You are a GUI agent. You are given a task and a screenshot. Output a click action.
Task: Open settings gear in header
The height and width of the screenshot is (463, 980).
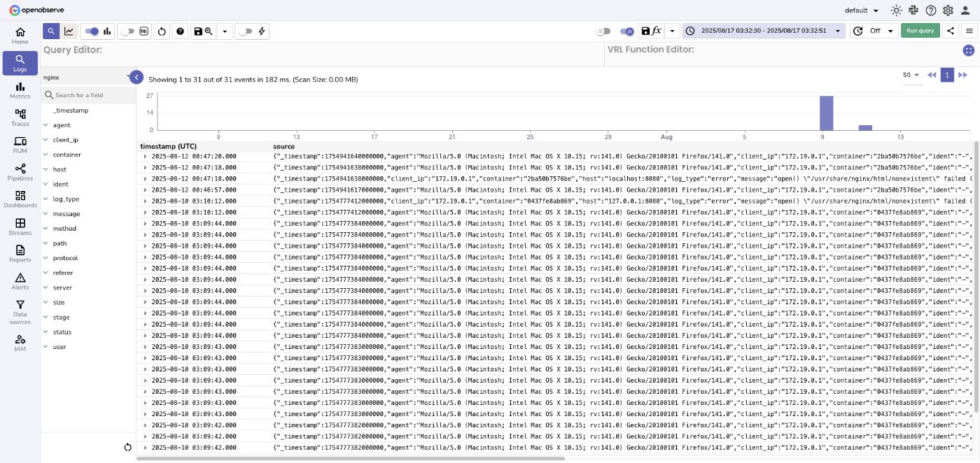[948, 10]
